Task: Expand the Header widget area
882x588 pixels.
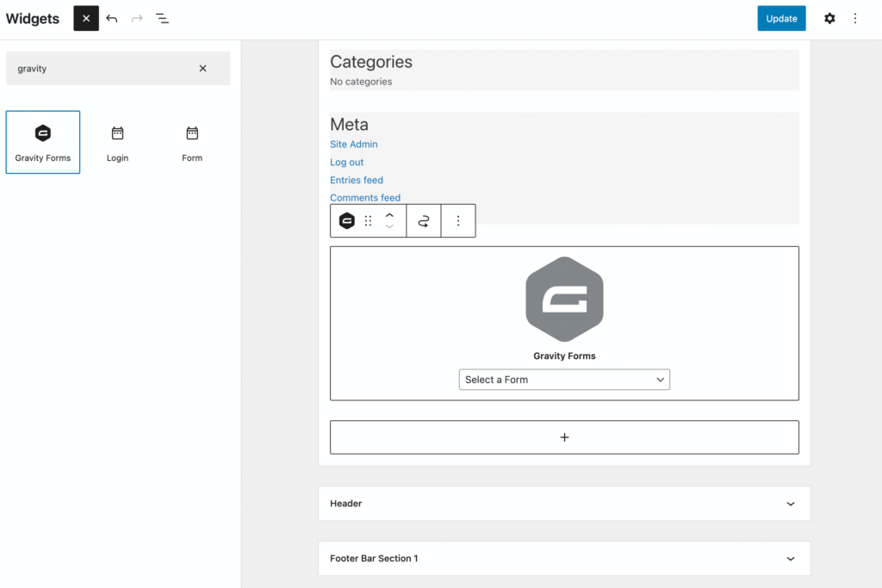Action: [564, 503]
